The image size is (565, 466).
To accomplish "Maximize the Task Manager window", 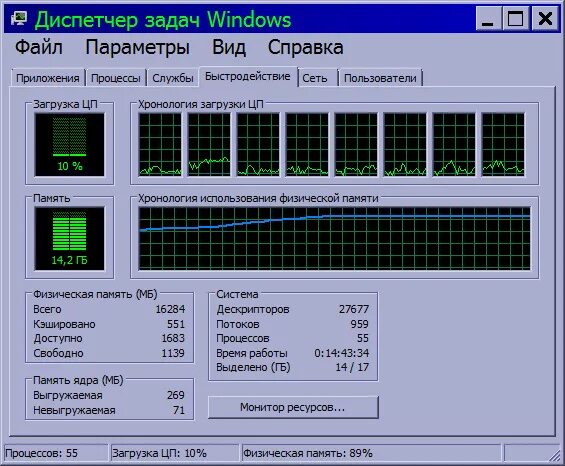I will click(515, 19).
